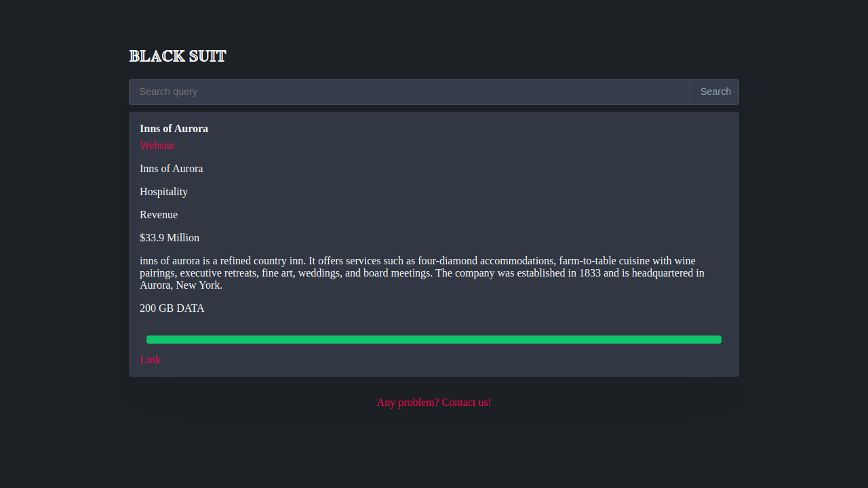868x488 pixels.
Task: Open the Any problem? Contact us! link
Action: pos(434,403)
